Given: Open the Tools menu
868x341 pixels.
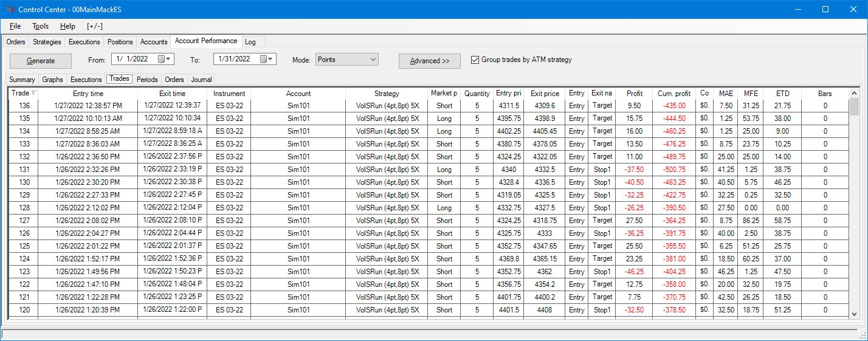Looking at the screenshot, I should (41, 26).
